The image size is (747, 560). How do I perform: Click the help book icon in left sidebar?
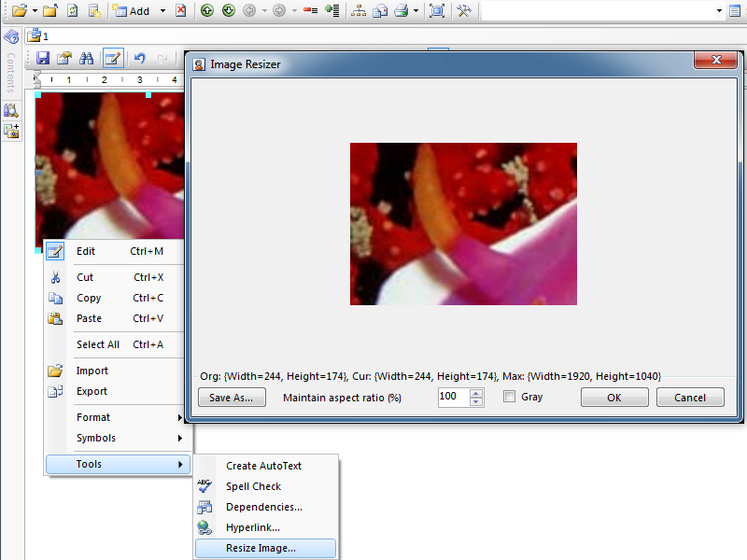click(x=11, y=36)
